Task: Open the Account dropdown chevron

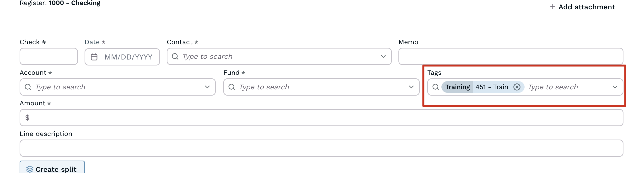Action: click(x=207, y=87)
